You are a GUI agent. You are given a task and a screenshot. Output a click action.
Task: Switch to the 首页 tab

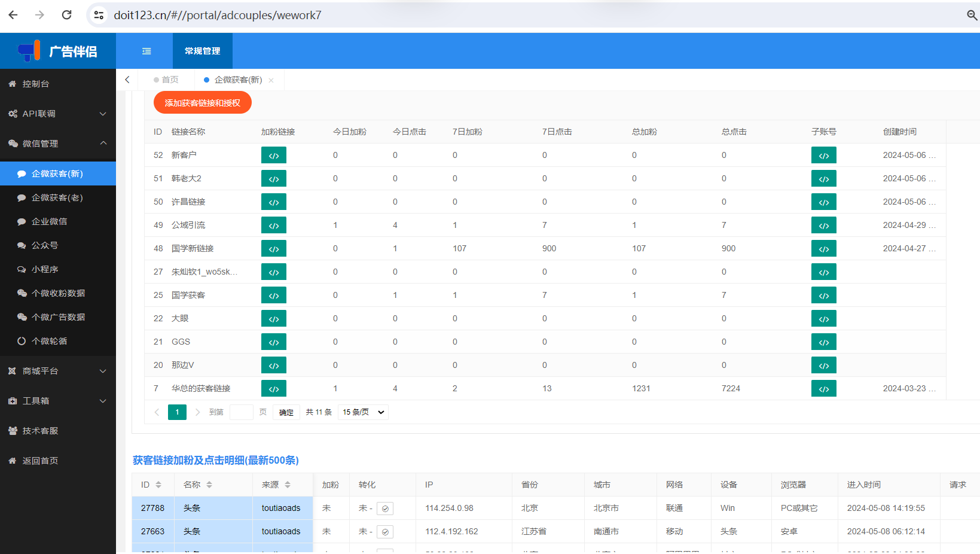(166, 80)
